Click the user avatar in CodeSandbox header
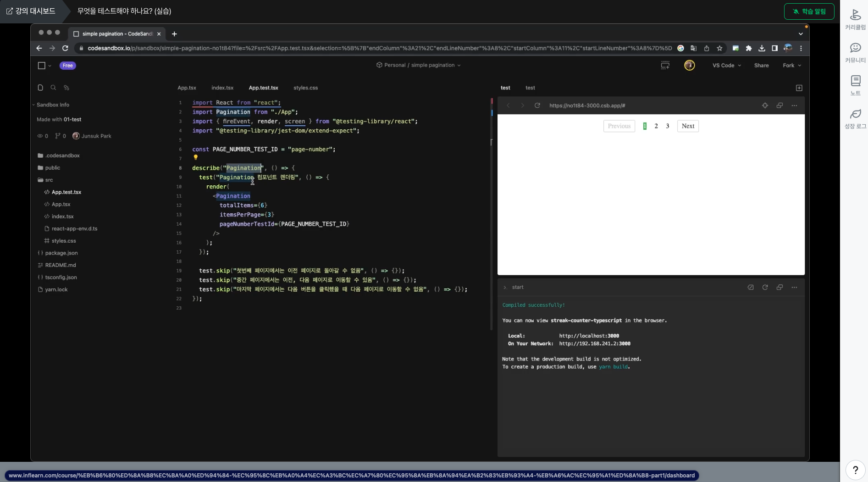This screenshot has height=482, width=868. [689, 65]
